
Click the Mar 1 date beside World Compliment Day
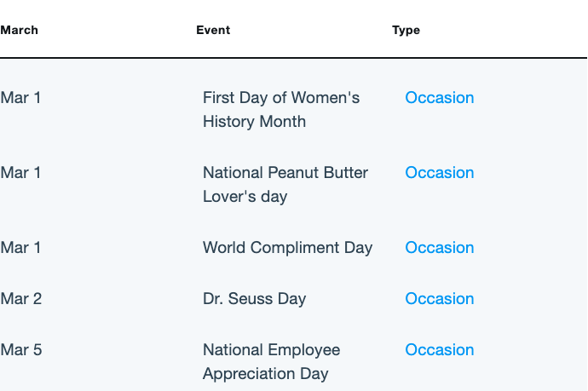20,248
